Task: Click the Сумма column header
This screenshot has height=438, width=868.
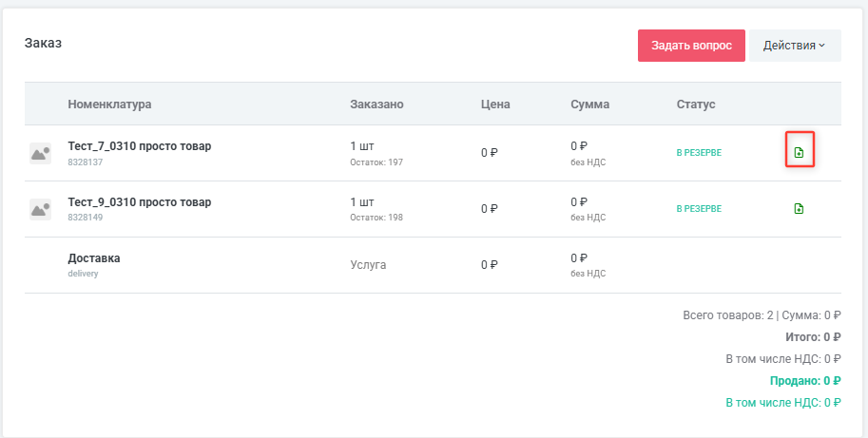Action: (x=589, y=105)
